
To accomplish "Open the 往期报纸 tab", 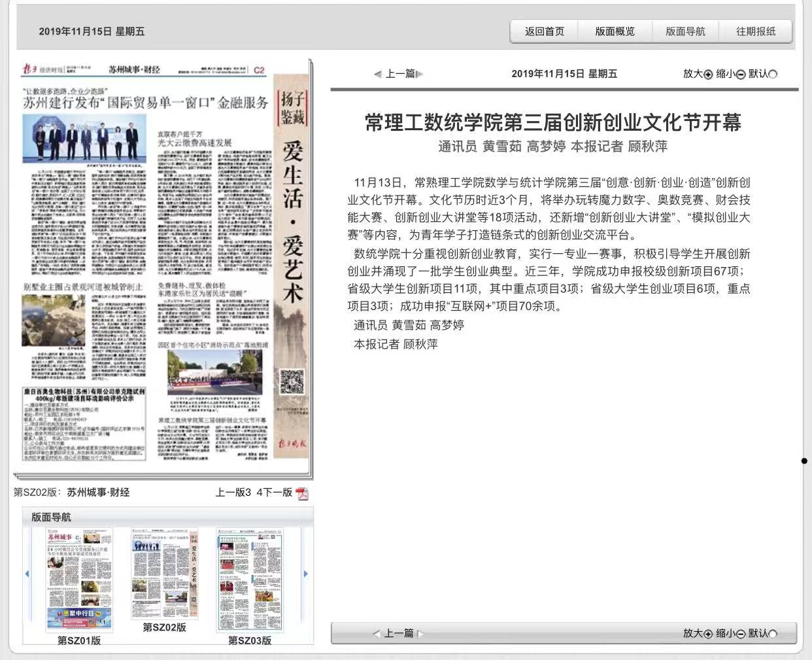I will [756, 31].
